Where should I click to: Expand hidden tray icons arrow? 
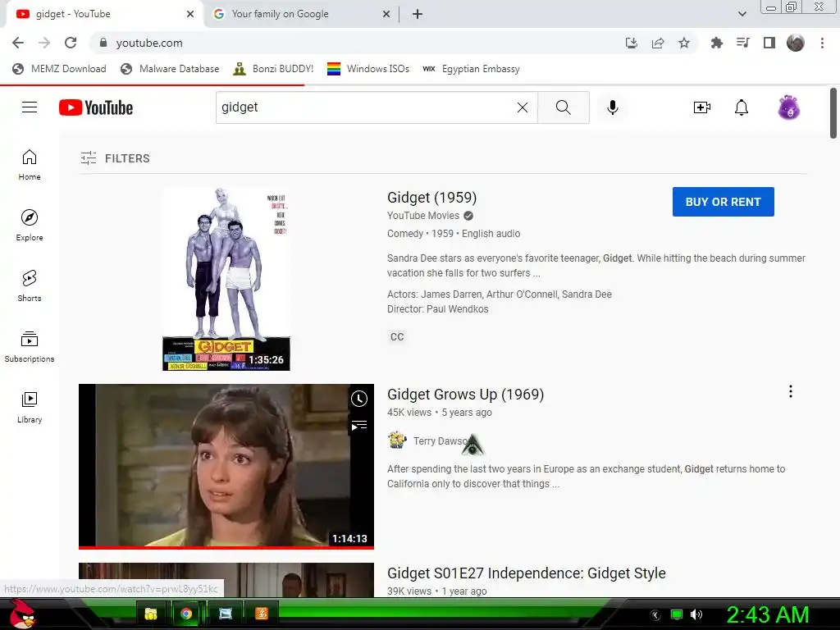tap(655, 614)
